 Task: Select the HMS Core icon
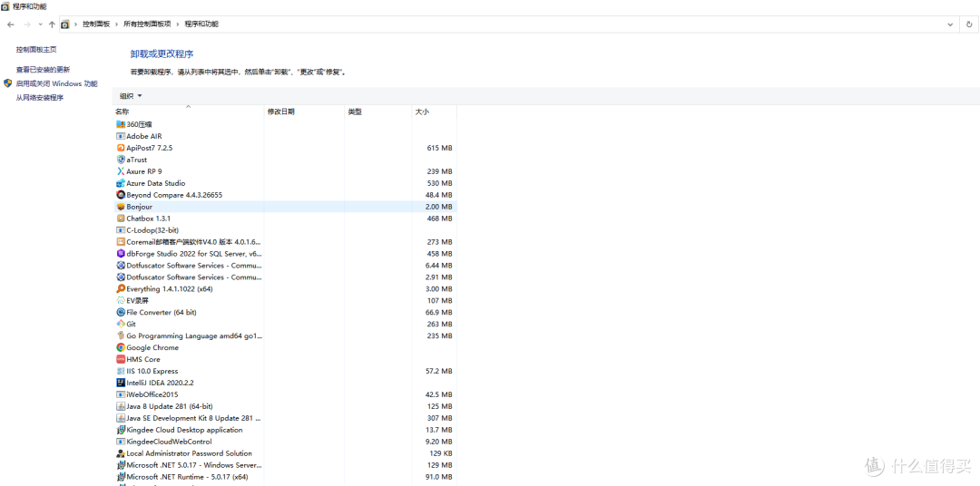(121, 359)
